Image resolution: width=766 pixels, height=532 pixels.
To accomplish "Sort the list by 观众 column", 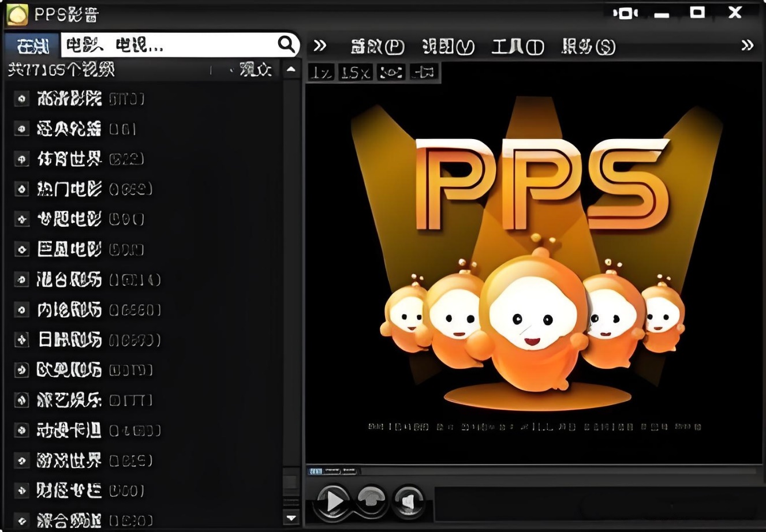I will click(255, 70).
